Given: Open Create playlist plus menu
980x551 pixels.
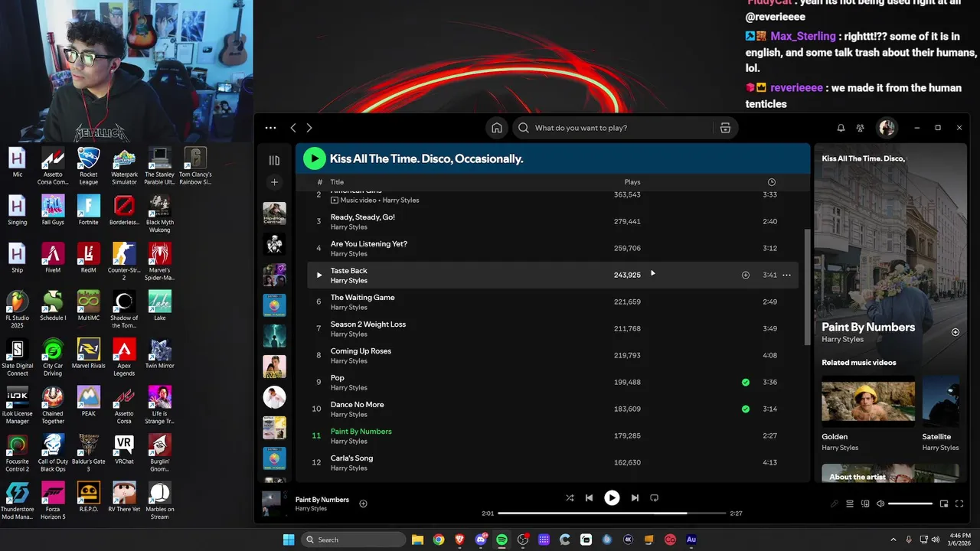Looking at the screenshot, I should (274, 182).
